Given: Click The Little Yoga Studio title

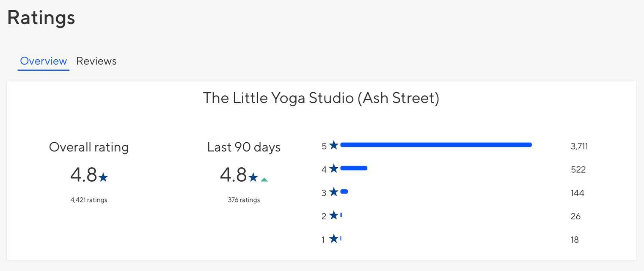Looking at the screenshot, I should tap(321, 98).
